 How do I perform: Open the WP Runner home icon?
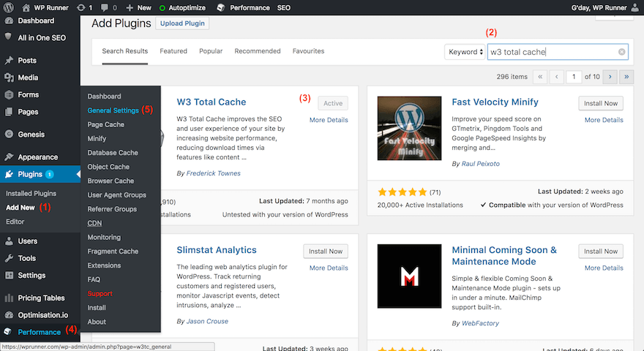coord(26,7)
